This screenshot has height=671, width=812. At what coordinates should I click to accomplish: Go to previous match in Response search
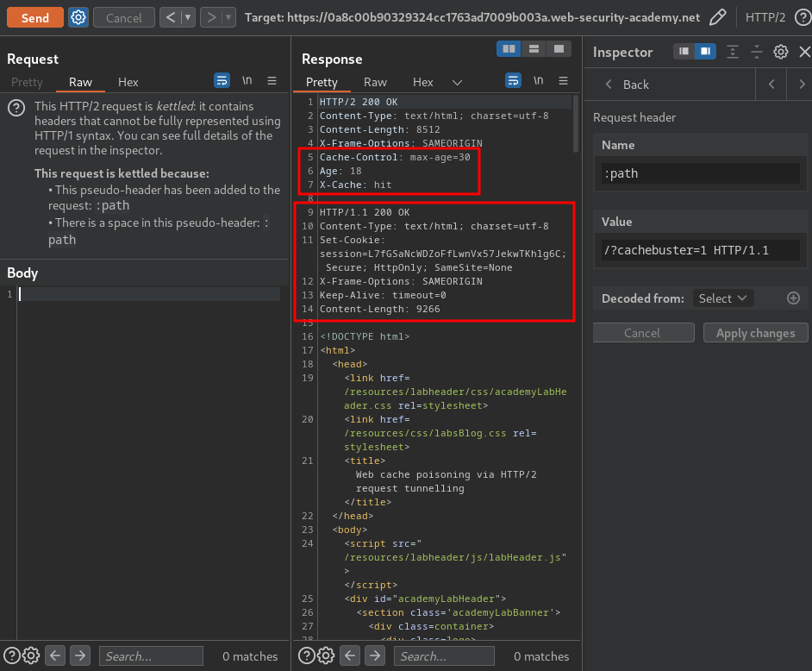350,656
